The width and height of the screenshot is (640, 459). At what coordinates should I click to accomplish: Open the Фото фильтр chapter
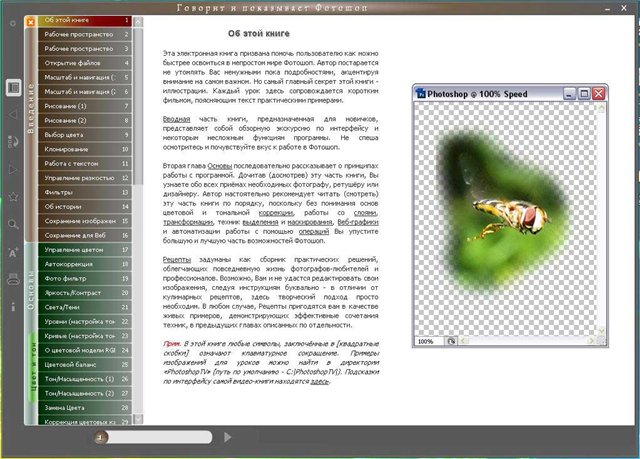[84, 279]
